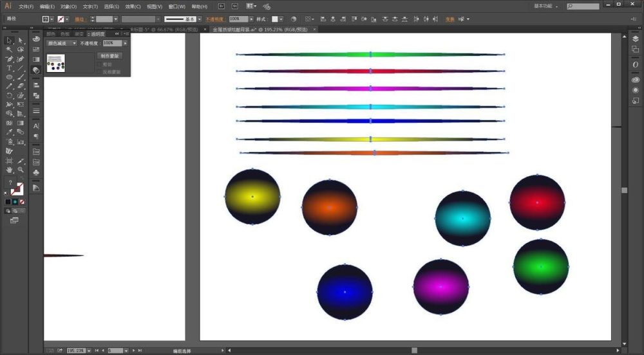
Task: Click the fill/stroke swatch in toolbox
Action: click(16, 188)
